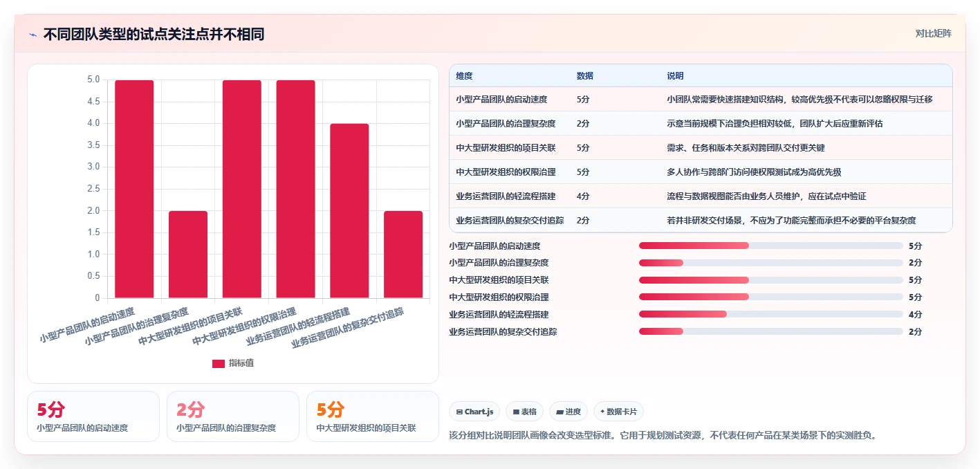The height and width of the screenshot is (469, 980).
Task: Select table cell 小型产品团队的治理复杂度
Action: click(x=506, y=124)
